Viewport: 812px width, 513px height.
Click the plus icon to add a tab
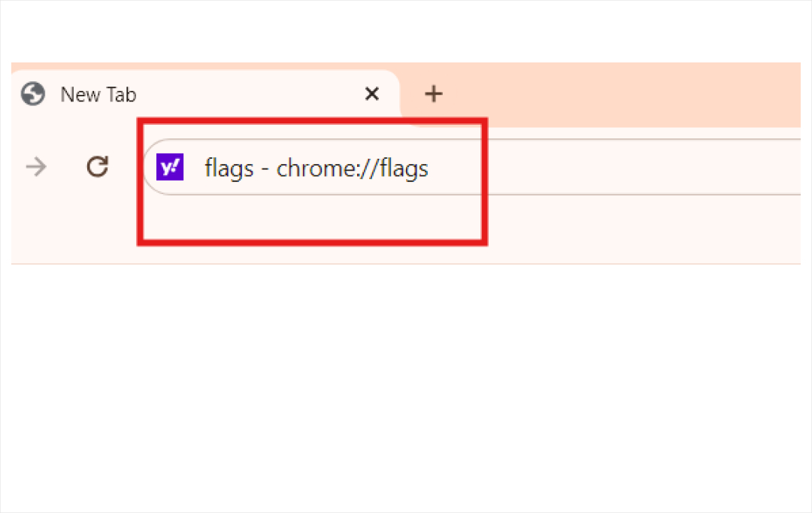coord(433,93)
